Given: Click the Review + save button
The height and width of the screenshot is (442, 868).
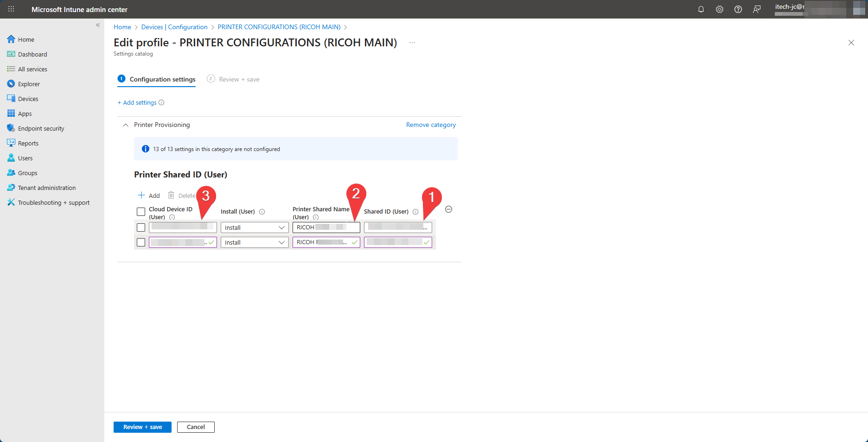Looking at the screenshot, I should pyautogui.click(x=142, y=427).
